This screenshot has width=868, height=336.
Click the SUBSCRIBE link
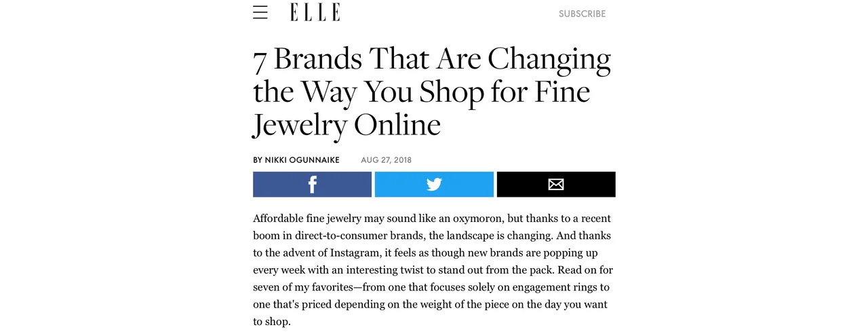pos(582,14)
